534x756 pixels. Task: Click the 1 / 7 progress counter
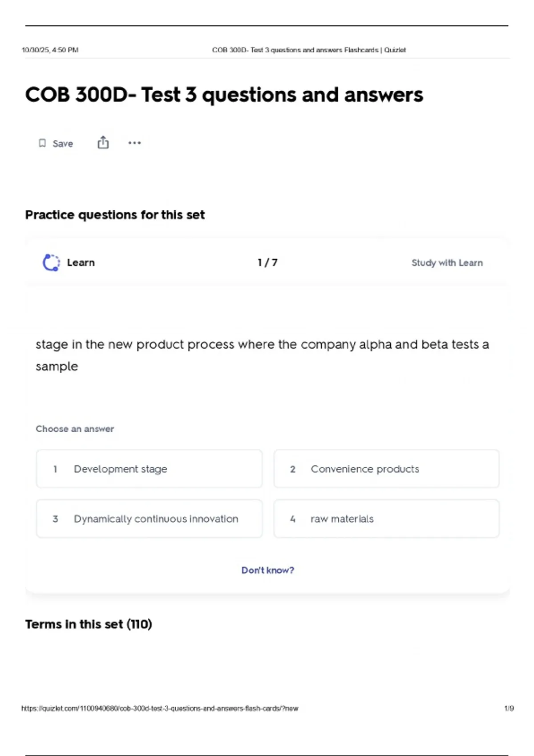[267, 262]
